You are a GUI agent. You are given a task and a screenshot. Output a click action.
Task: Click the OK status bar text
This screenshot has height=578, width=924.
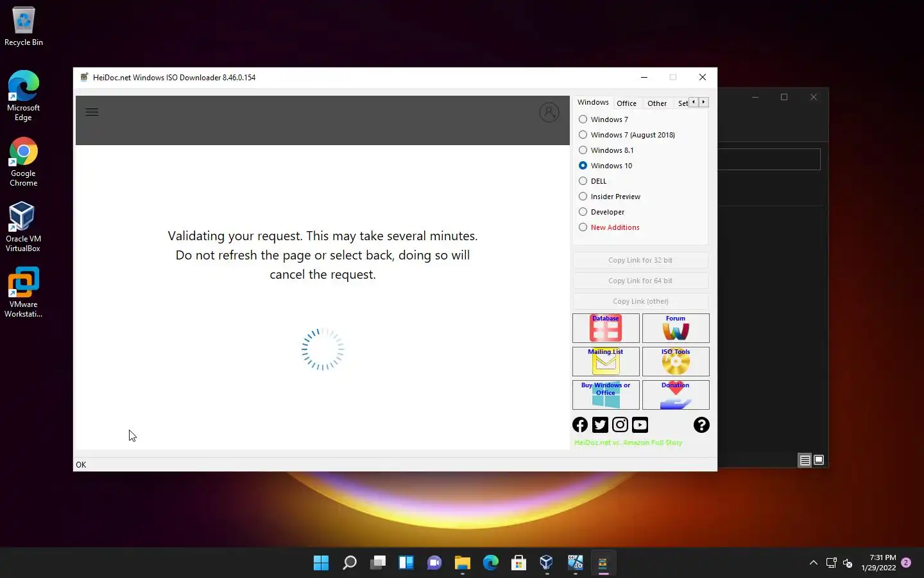[81, 465]
